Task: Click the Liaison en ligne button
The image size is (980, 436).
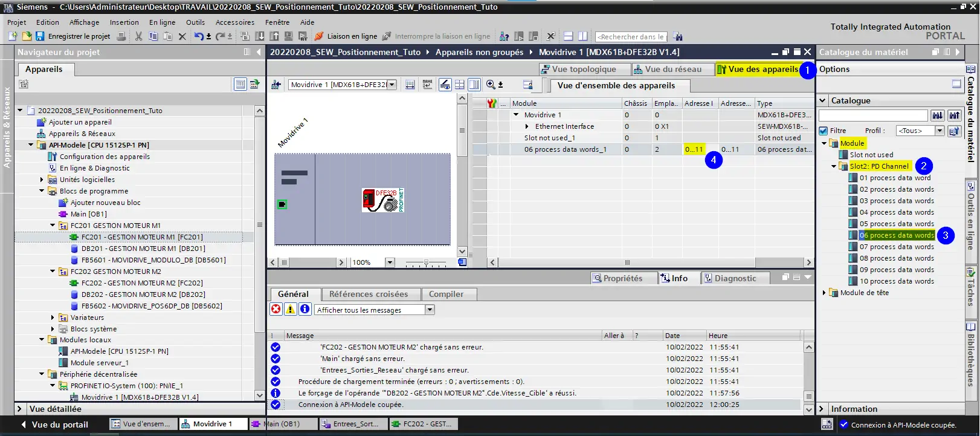Action: [346, 36]
